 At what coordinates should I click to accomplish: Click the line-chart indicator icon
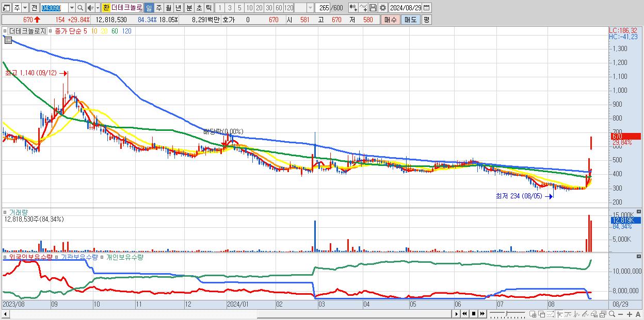tap(364, 8)
